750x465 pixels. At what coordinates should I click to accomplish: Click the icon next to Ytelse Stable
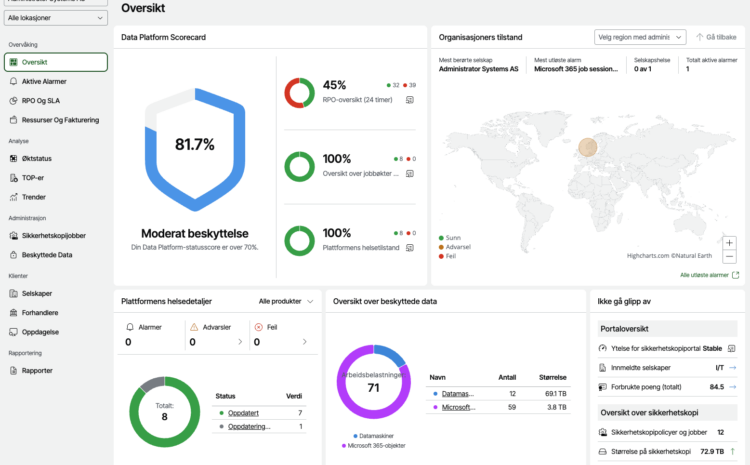pyautogui.click(x=732, y=348)
